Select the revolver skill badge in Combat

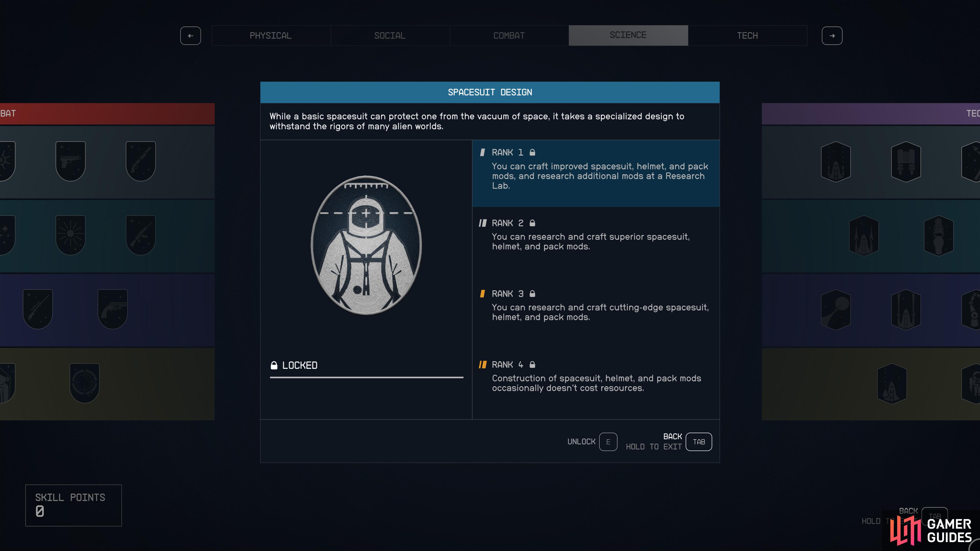coord(113,309)
